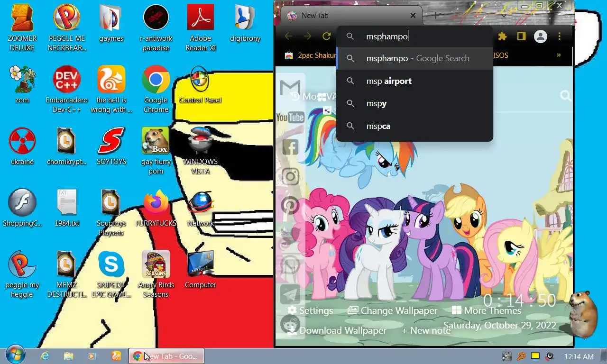Select the Embarcadero Dev-C++ desktop icon
The image size is (607, 364).
click(67, 90)
